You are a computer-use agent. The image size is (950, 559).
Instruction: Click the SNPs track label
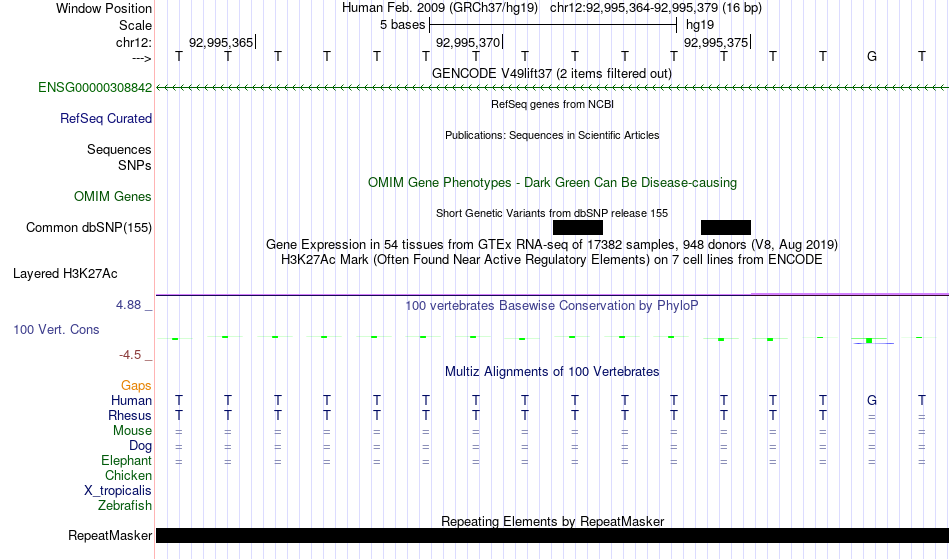(135, 165)
